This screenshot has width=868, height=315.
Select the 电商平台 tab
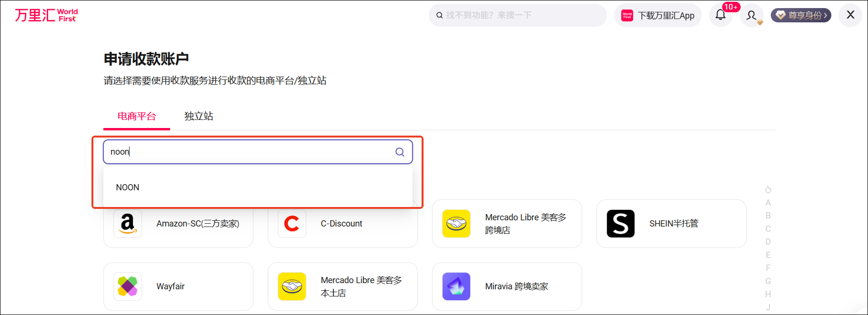pos(137,116)
